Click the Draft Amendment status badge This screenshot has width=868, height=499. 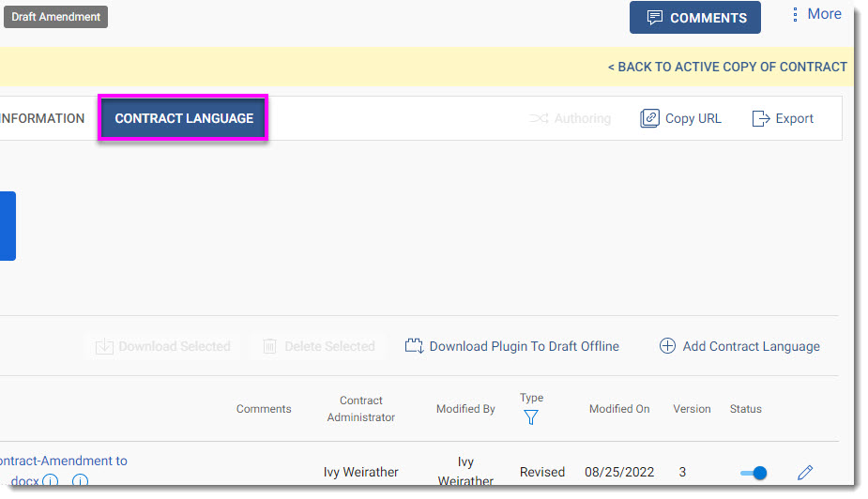(x=56, y=17)
